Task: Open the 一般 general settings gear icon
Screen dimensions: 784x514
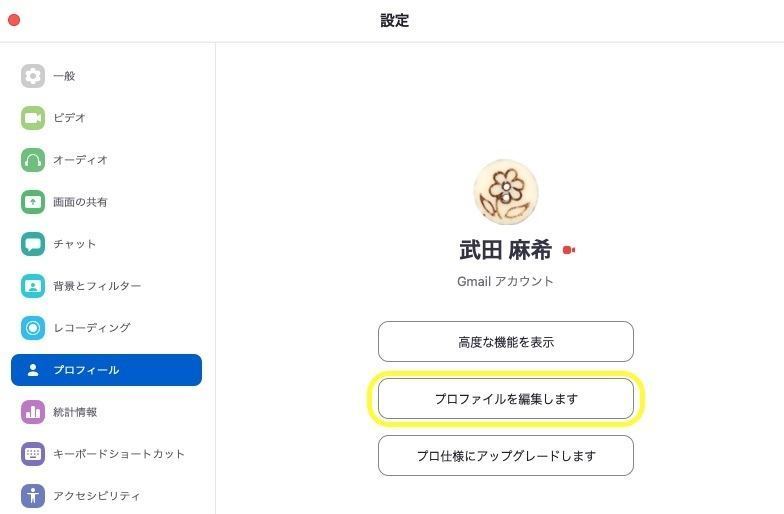Action: tap(33, 76)
